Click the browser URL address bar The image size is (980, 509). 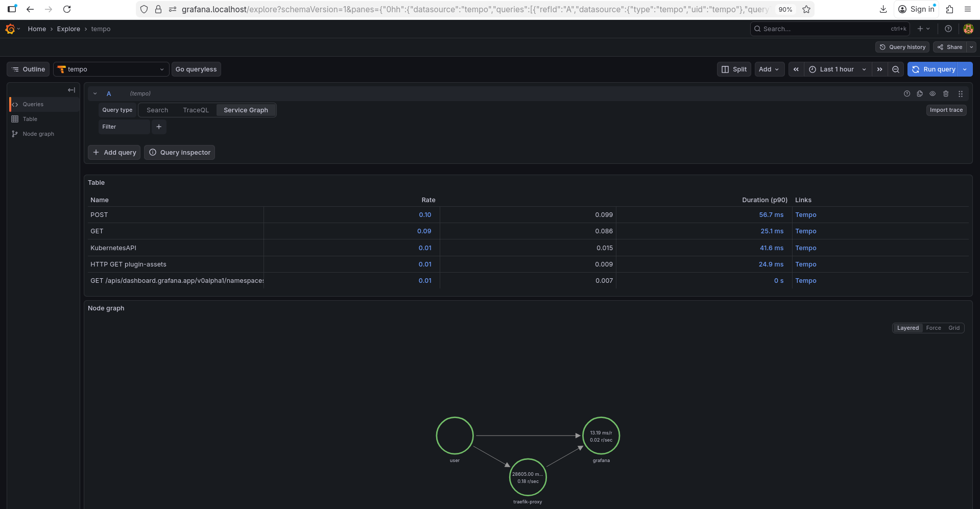475,9
